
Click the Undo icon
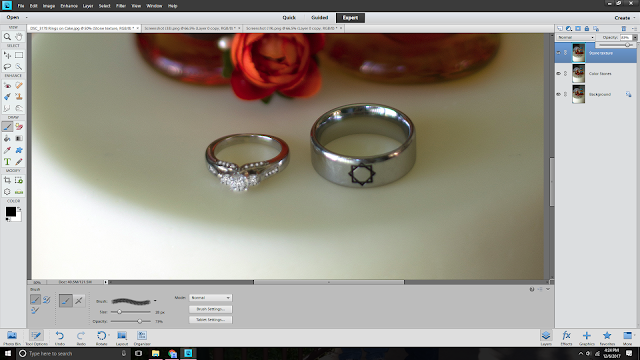click(60, 338)
